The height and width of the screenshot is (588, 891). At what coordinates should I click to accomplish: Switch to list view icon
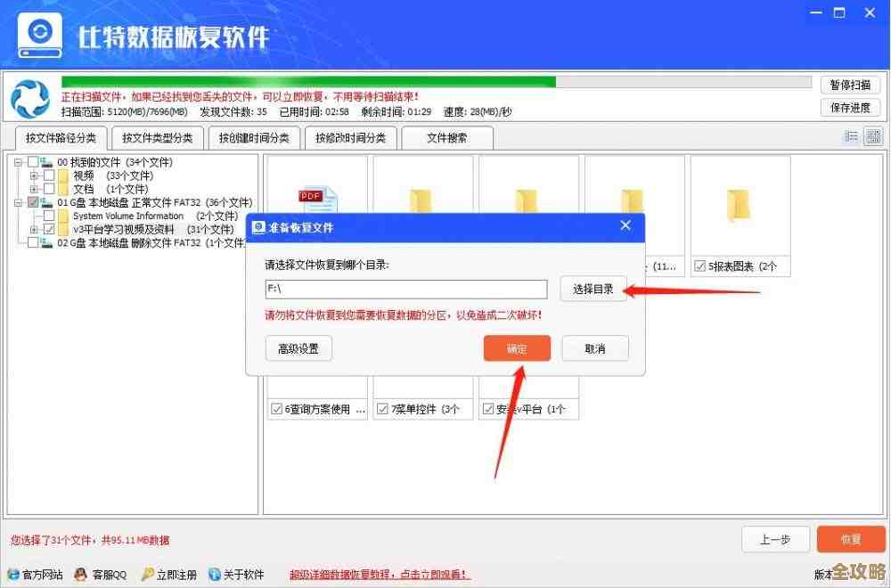coord(853,137)
